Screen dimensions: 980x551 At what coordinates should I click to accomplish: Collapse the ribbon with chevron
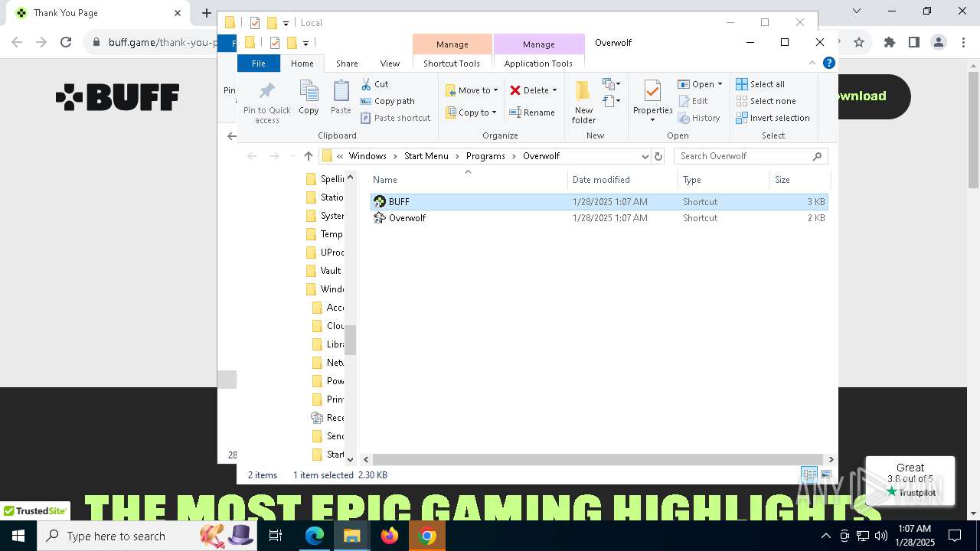point(812,64)
